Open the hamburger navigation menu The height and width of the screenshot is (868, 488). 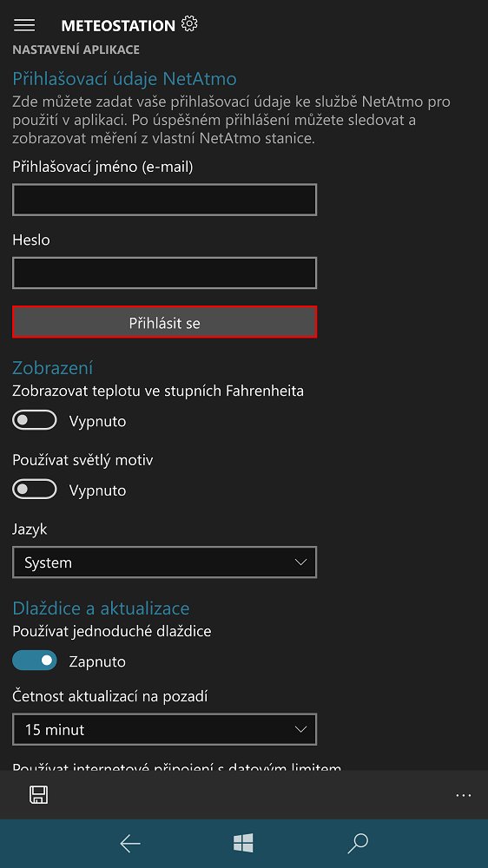point(24,25)
